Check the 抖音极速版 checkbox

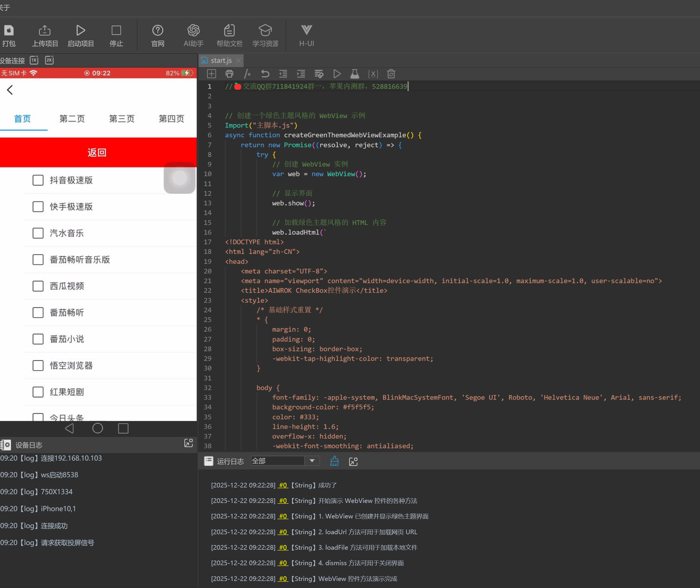(x=38, y=180)
